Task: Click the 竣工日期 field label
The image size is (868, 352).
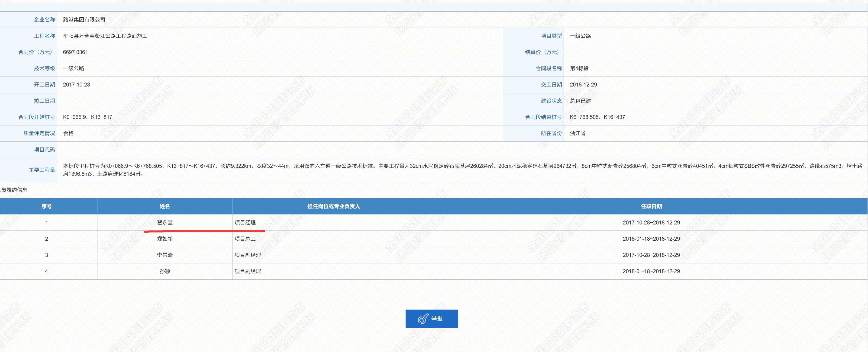Action: (x=45, y=101)
